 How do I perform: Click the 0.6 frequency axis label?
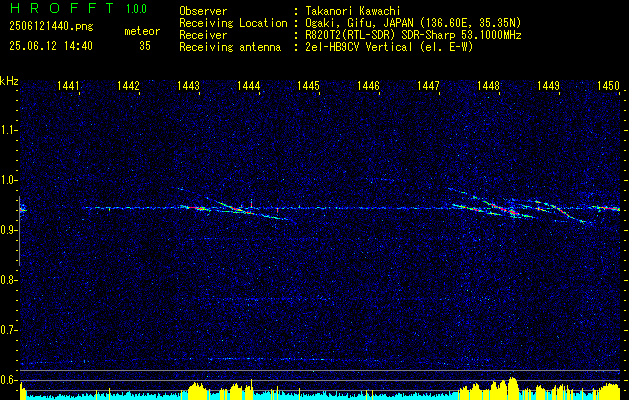coord(7,380)
